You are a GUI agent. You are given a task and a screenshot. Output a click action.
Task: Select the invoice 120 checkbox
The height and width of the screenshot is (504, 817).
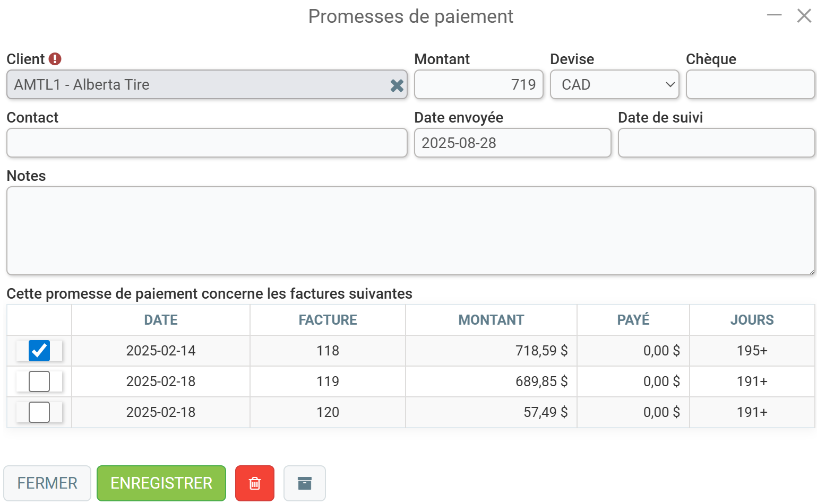(x=39, y=412)
